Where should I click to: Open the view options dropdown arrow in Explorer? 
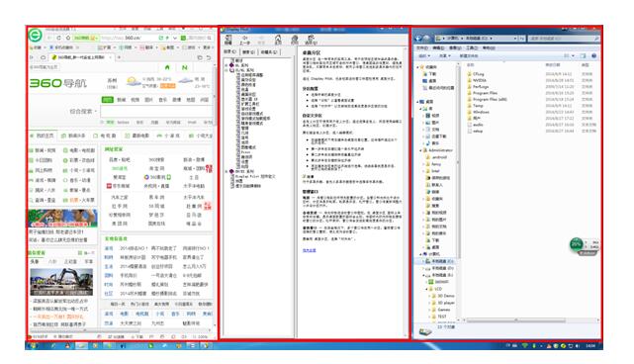[x=574, y=55]
